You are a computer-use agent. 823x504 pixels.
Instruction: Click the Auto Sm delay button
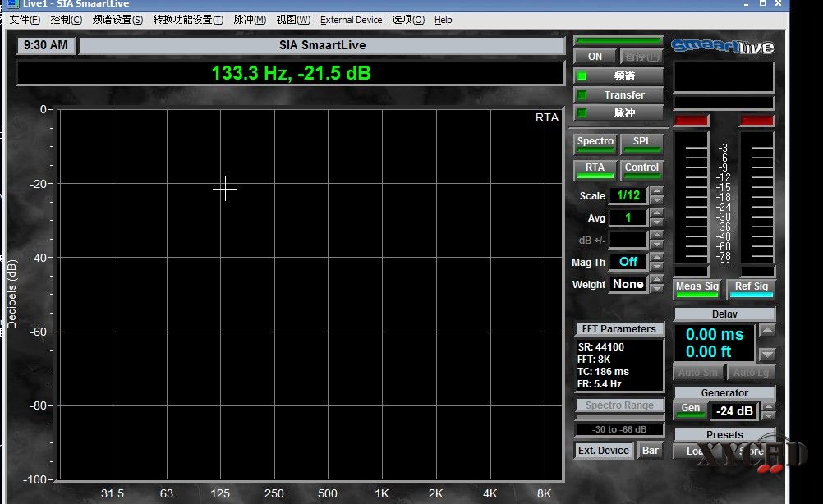(697, 373)
